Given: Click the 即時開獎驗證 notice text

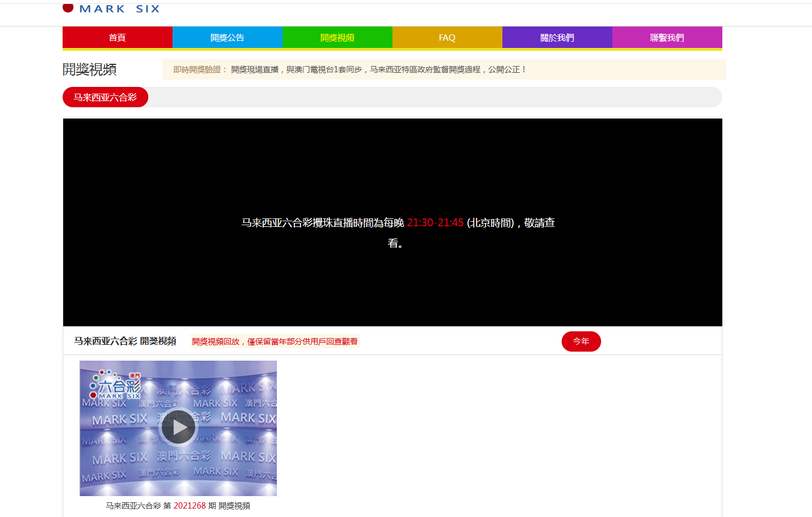Looking at the screenshot, I should tap(350, 69).
